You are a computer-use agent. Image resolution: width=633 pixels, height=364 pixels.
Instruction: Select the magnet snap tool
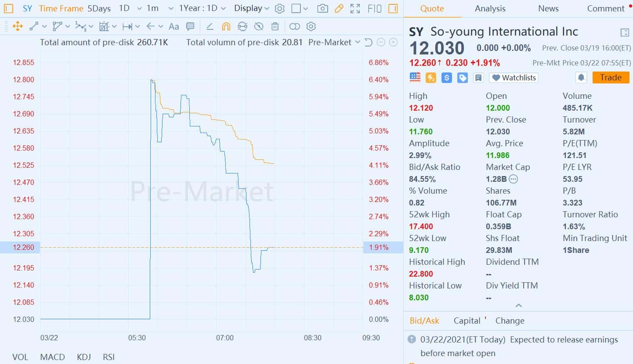tap(226, 26)
